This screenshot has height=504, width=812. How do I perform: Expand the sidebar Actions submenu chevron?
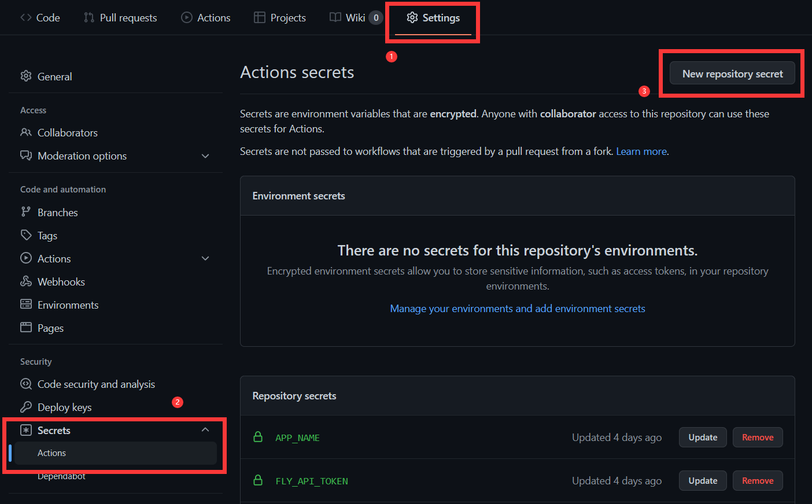click(x=205, y=258)
